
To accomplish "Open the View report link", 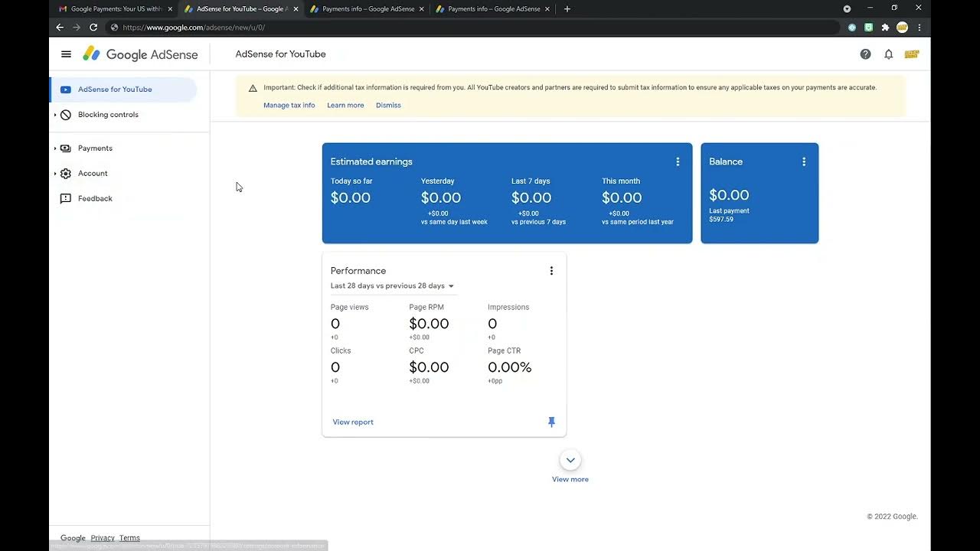I will 353,422.
